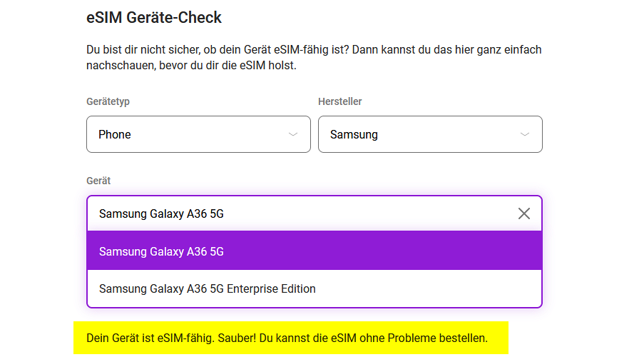This screenshot has width=644, height=362.
Task: Click the Phone value text in Gerätetyp
Action: (115, 134)
